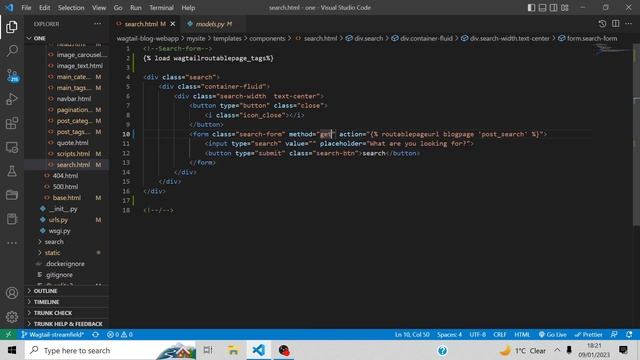Open base.html in the explorer
Screen dimensions: 640x360
click(x=67, y=198)
